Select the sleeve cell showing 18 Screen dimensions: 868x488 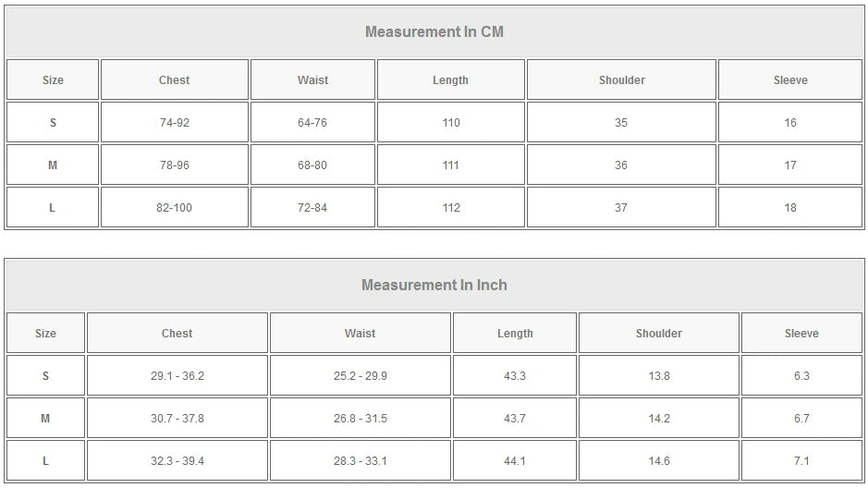coord(790,208)
